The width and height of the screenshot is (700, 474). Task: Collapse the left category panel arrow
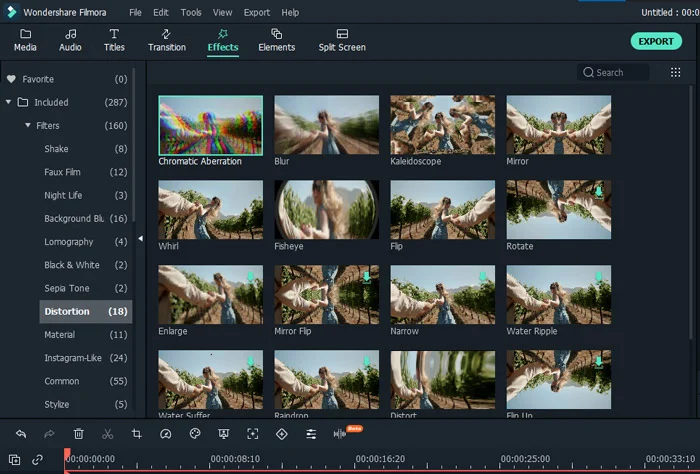pos(140,239)
